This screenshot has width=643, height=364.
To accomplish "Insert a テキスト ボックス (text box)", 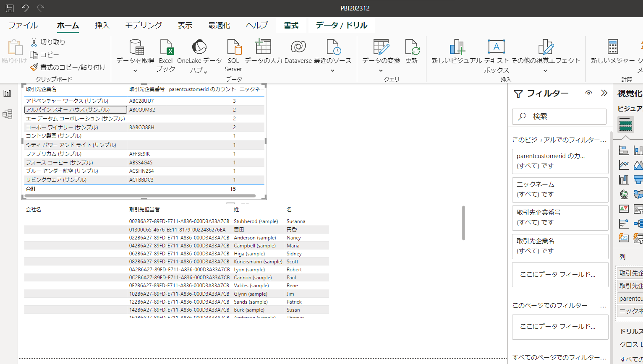I will pyautogui.click(x=497, y=56).
